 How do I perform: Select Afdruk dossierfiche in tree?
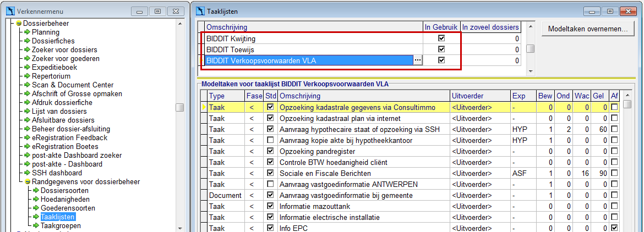[x=62, y=102]
